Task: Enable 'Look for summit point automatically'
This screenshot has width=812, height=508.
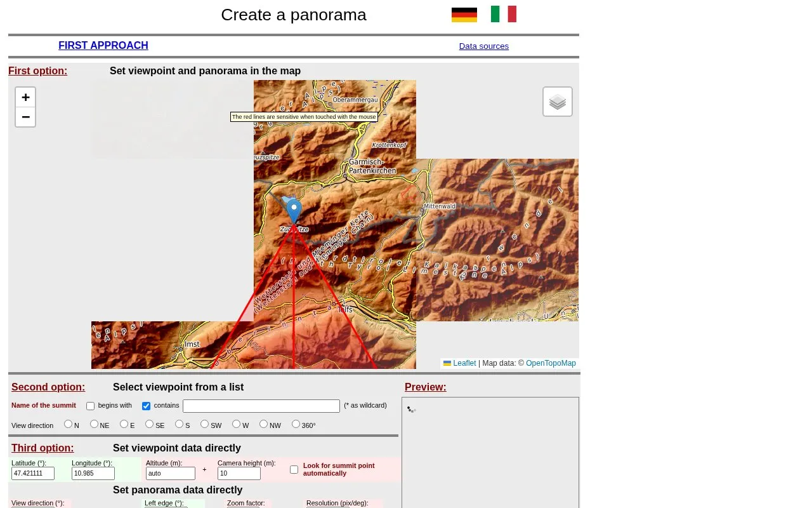Action: (x=294, y=469)
